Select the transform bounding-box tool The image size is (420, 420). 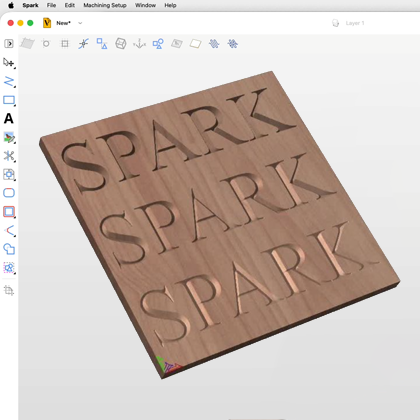[x=9, y=175]
